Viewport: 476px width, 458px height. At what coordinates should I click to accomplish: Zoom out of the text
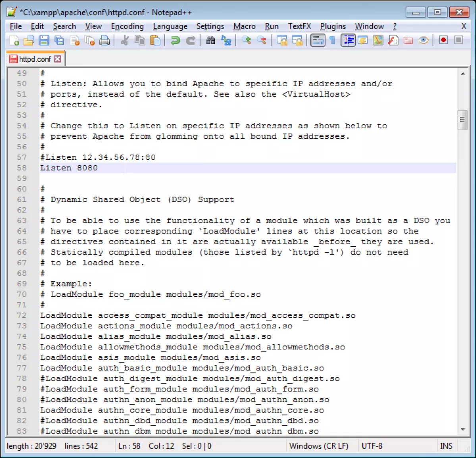click(x=261, y=41)
